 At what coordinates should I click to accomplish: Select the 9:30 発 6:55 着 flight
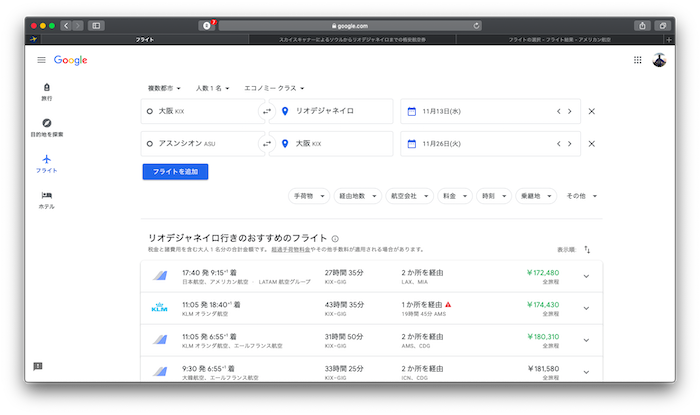click(371, 369)
